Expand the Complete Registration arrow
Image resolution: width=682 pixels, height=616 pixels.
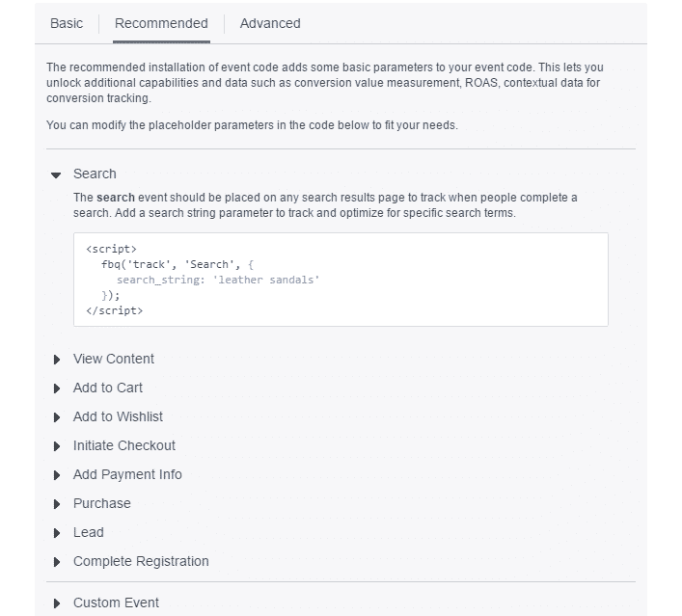(x=57, y=562)
